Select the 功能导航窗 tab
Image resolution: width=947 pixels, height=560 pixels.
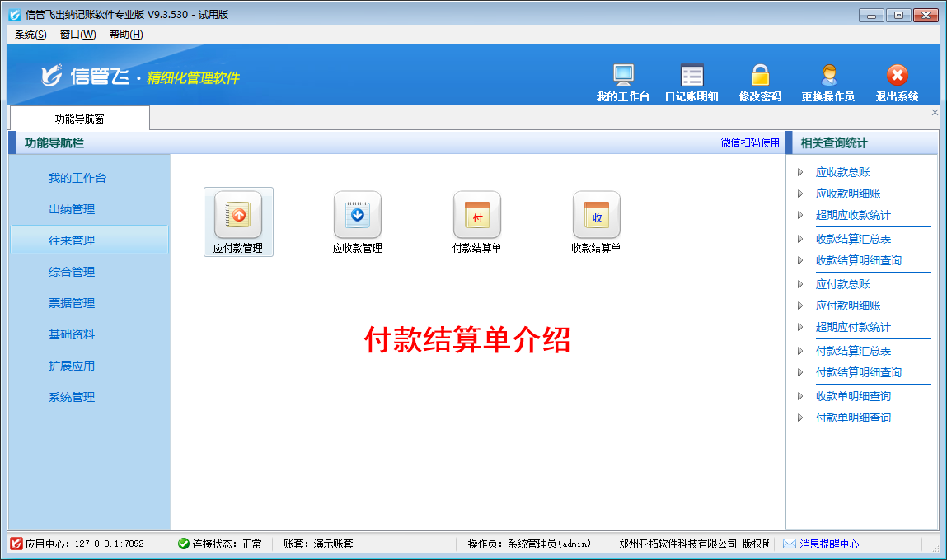pos(79,119)
